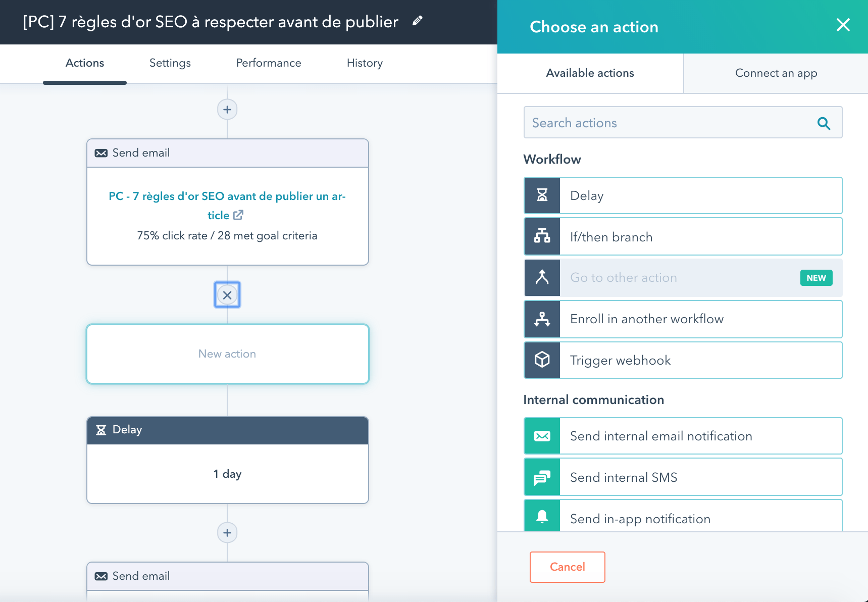Choose Send in-app notification
Image resolution: width=868 pixels, height=602 pixels.
(x=683, y=516)
